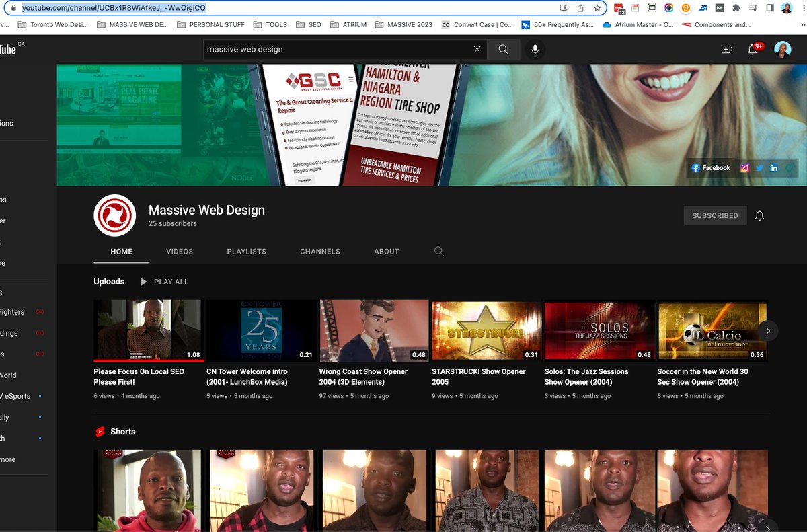
Task: Click the title 'Solos: The Jazz Sessions Show Opener (2004)'
Action: click(x=586, y=377)
